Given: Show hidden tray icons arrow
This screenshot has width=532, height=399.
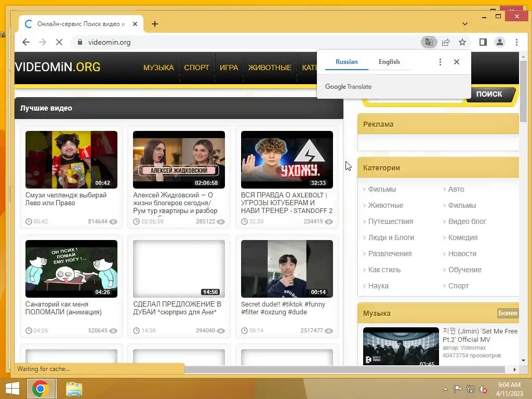Looking at the screenshot, I should (445, 389).
